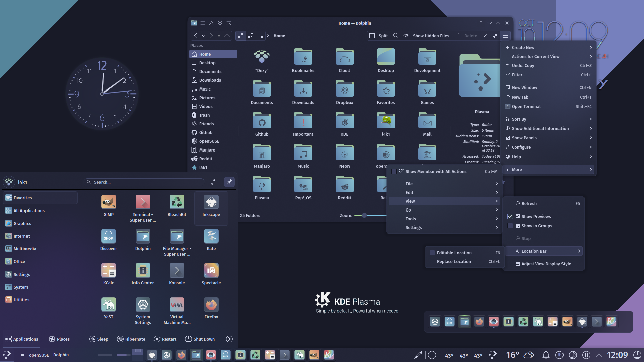Viewport: 644px width, 362px height.
Task: Open Filter option in hamburger menu
Action: (x=549, y=75)
